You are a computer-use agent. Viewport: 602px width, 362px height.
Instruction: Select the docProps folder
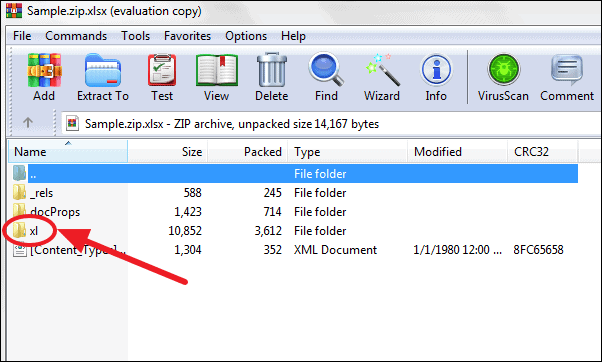click(55, 212)
